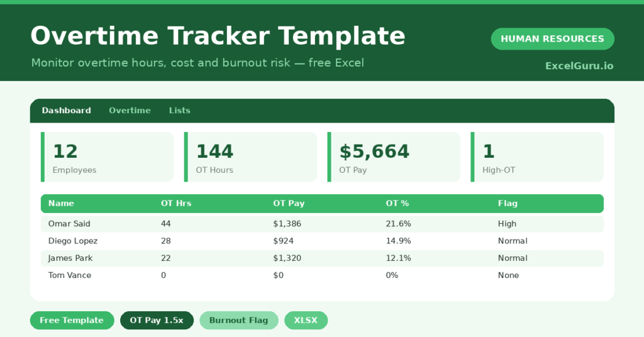Click James Park's 22 OT hours
Screen dimensions: 644x337
166,258
